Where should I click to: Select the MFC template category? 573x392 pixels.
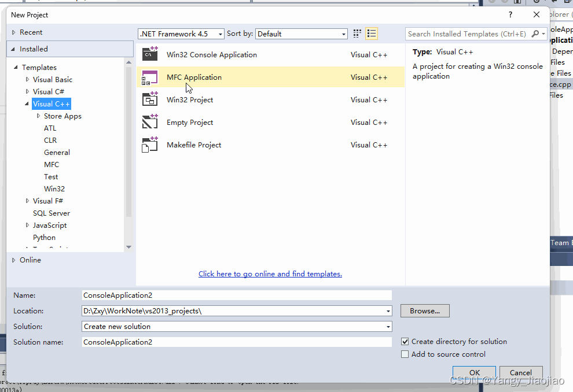click(x=52, y=165)
